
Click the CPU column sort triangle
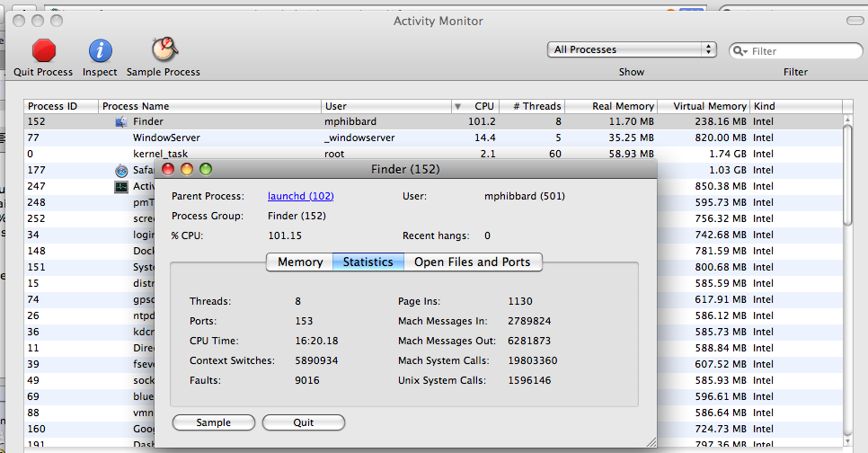click(x=457, y=106)
